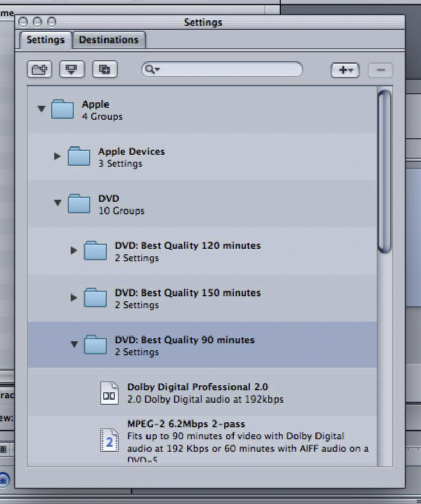The image size is (421, 504).
Task: Collapse DVD: Best Quality 90 minutes group
Action: [74, 344]
